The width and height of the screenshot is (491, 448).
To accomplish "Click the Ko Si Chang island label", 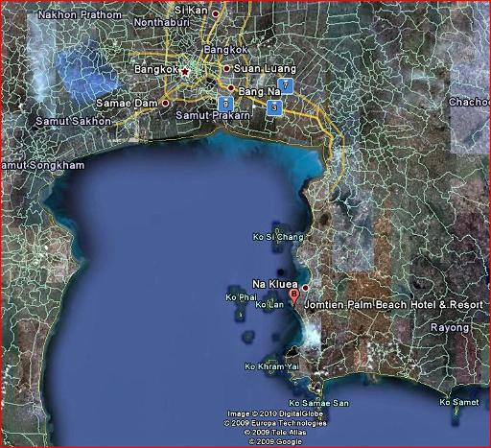I will [278, 237].
